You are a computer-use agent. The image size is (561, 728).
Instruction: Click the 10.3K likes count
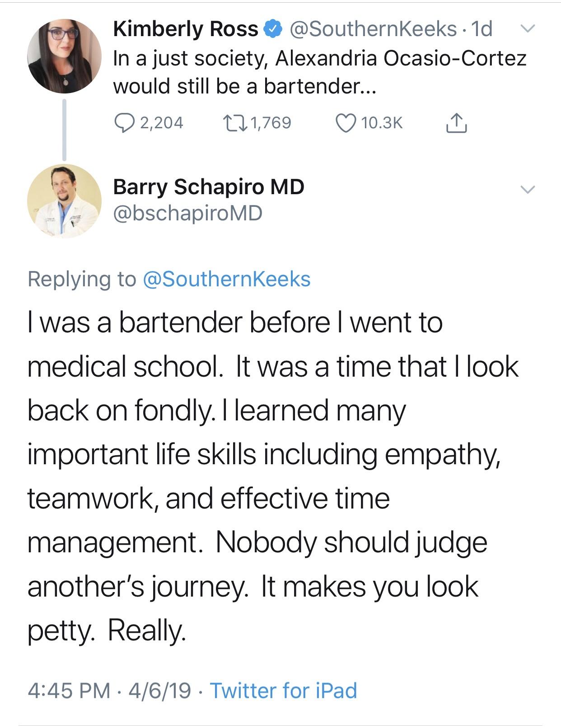coord(382,123)
